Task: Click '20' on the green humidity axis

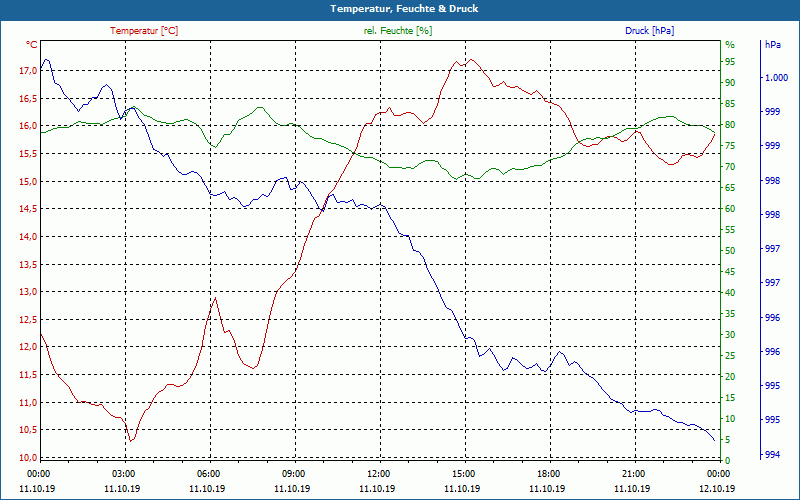Action: click(x=730, y=377)
